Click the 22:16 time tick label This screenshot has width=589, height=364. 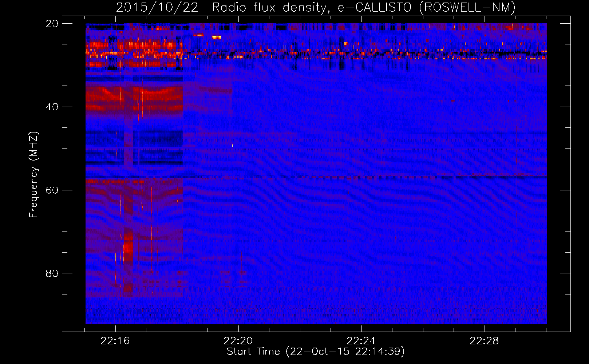click(x=115, y=341)
